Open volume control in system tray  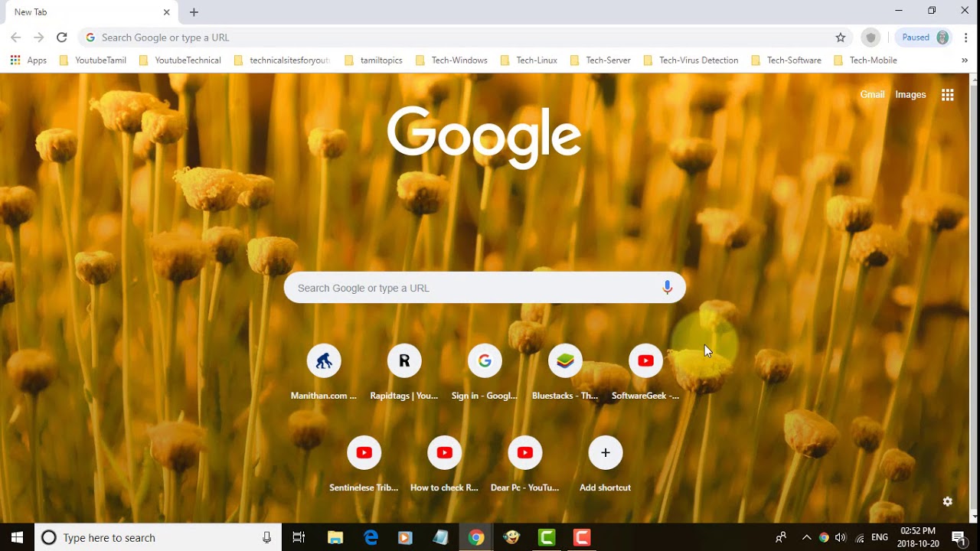841,537
